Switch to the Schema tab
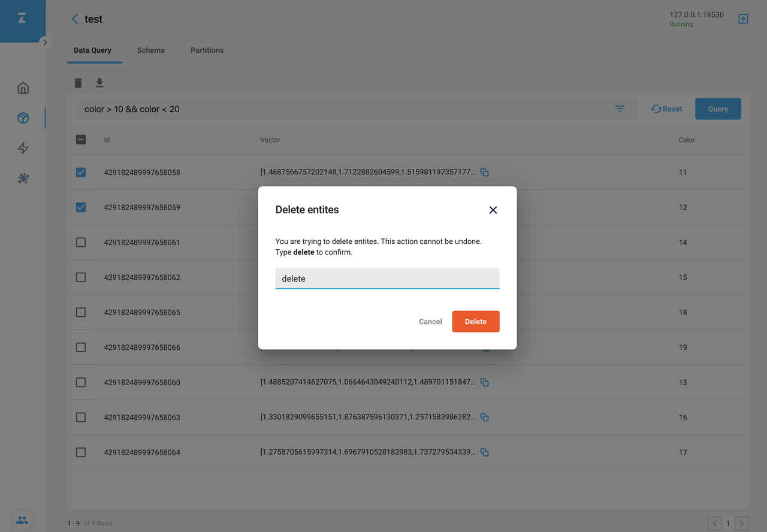The width and height of the screenshot is (767, 532). (150, 50)
